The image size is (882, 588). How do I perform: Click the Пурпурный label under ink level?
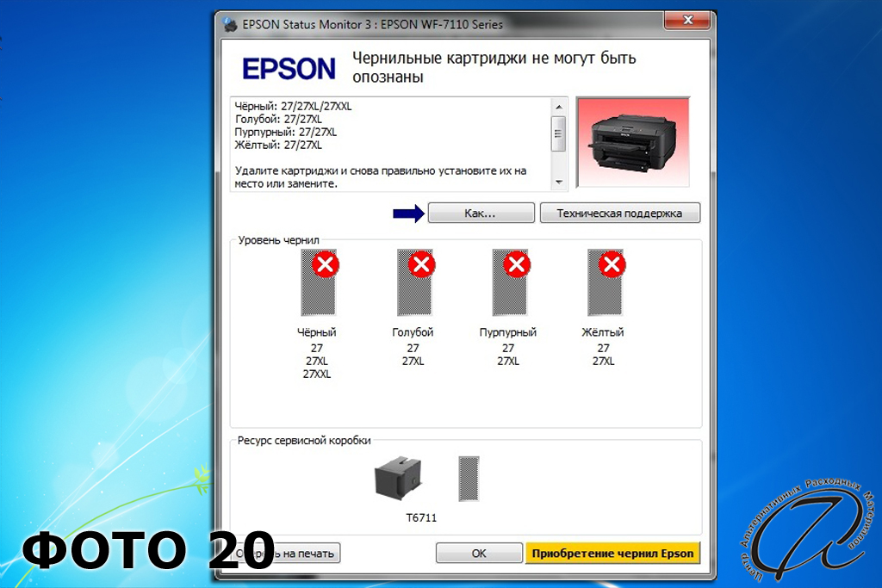pyautogui.click(x=508, y=332)
